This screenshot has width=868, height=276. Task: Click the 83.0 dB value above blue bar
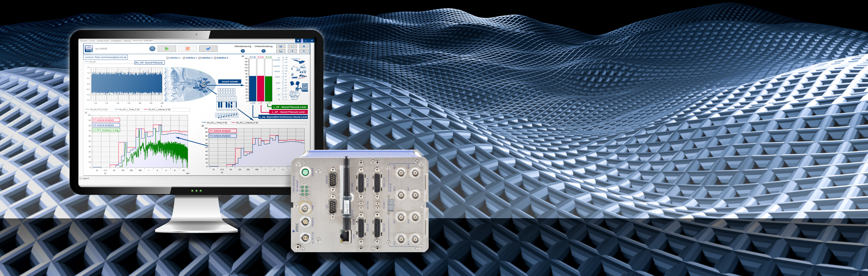pyautogui.click(x=252, y=57)
